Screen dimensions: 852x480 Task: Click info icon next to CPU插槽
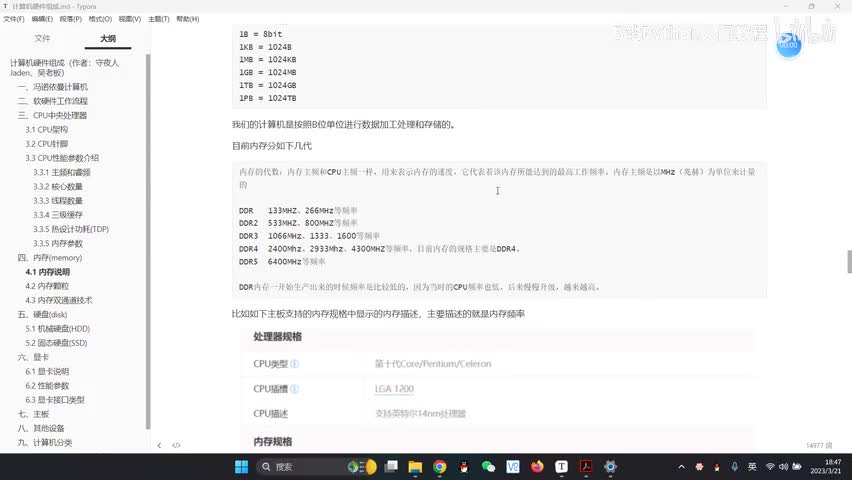tap(295, 389)
